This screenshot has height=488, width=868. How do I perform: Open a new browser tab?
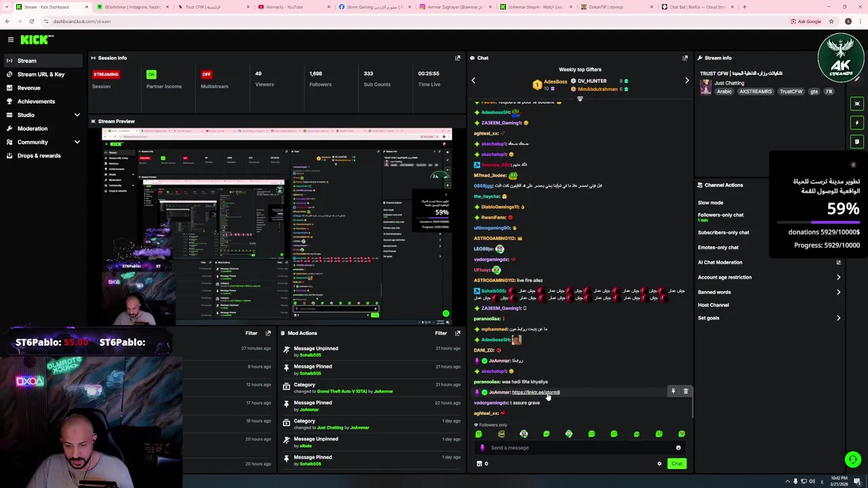(744, 7)
